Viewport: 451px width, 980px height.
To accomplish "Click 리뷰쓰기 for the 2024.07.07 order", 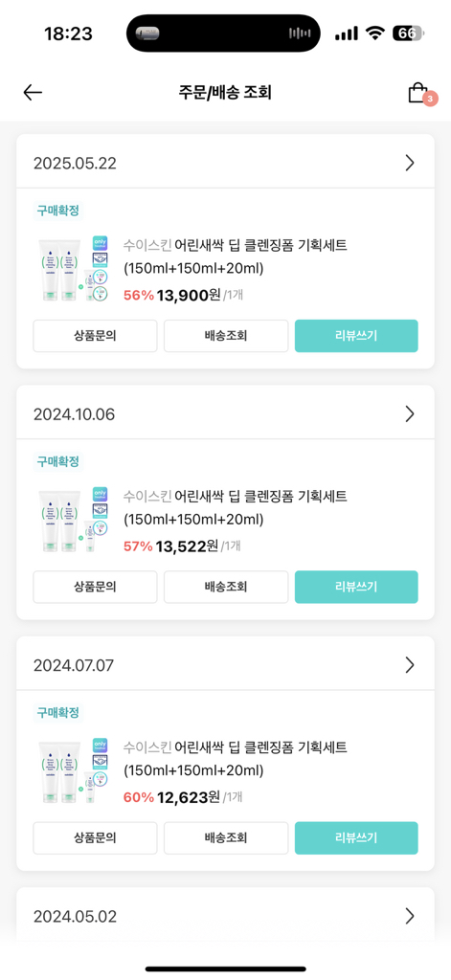I will pyautogui.click(x=356, y=838).
